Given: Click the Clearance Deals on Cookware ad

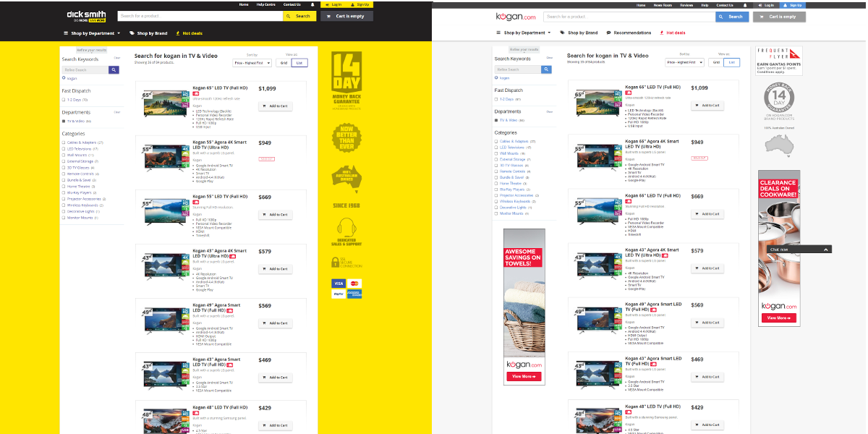Looking at the screenshot, I should click(x=779, y=248).
